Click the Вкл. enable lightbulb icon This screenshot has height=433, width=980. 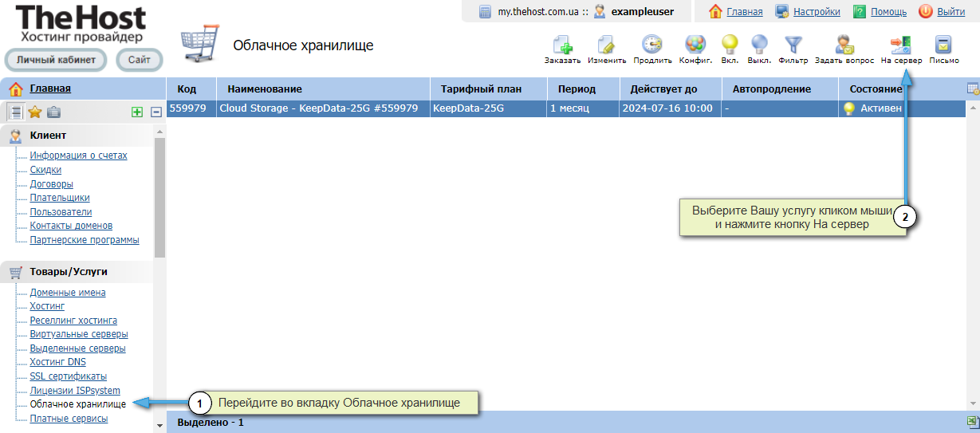click(x=730, y=45)
